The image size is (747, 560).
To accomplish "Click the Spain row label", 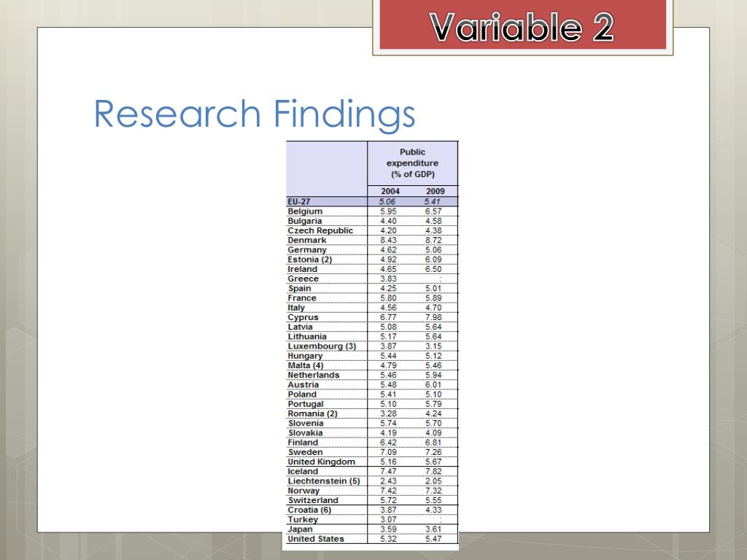I will (x=299, y=289).
